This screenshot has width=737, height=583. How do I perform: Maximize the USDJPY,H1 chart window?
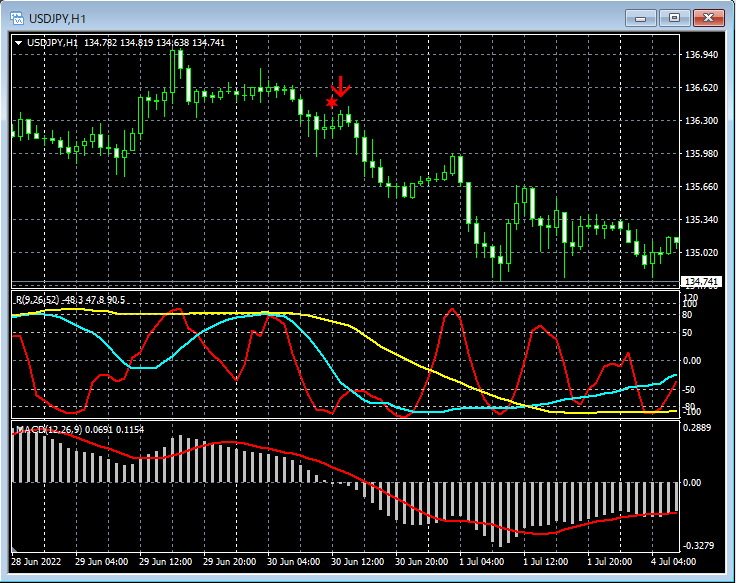pyautogui.click(x=675, y=17)
